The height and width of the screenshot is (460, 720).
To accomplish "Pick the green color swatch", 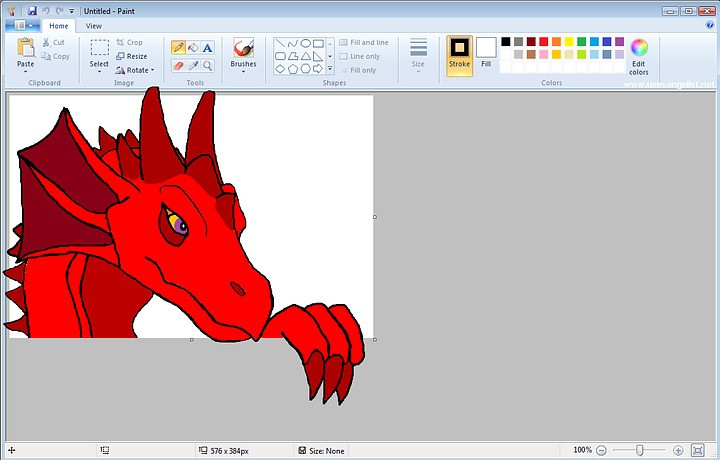I will click(x=582, y=42).
